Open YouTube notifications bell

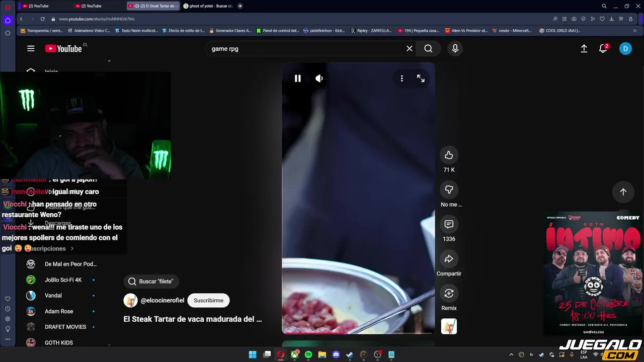(603, 48)
